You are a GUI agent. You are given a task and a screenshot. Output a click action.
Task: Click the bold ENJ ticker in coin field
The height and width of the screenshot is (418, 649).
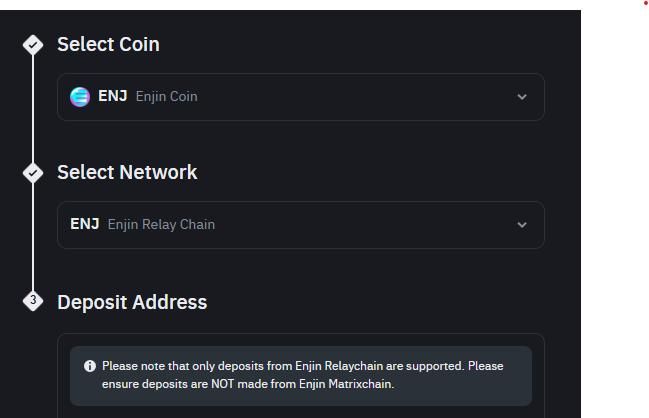click(112, 97)
